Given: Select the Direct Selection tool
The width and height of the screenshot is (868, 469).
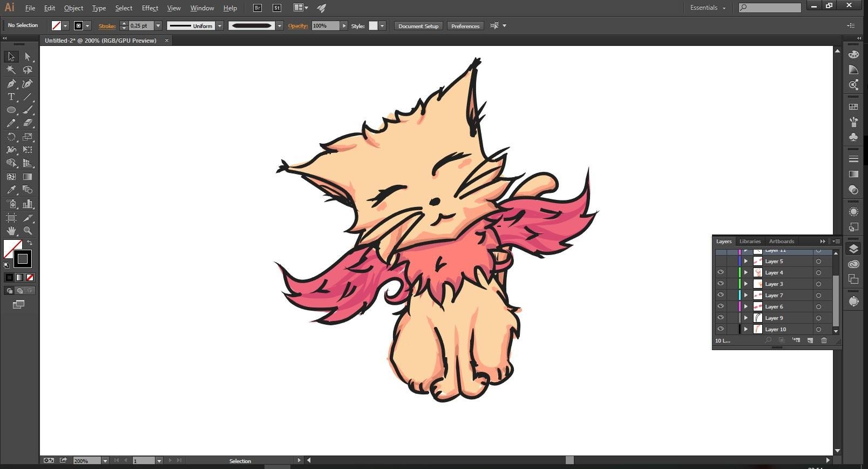Looking at the screenshot, I should (28, 57).
